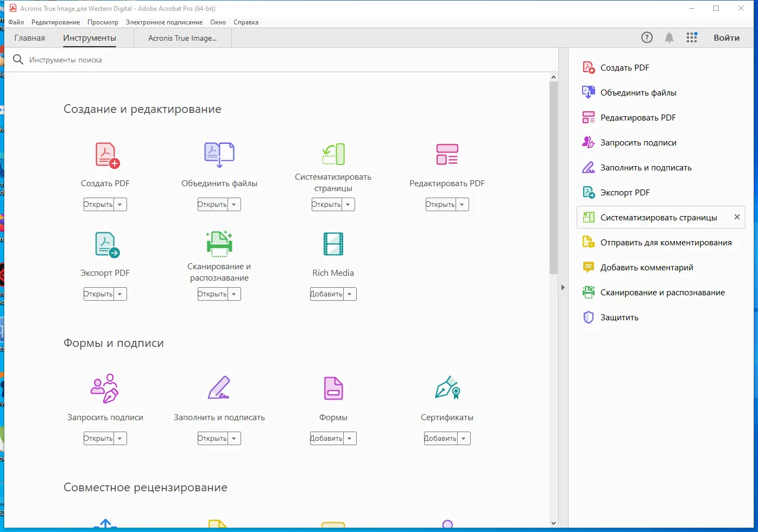Expand the dropdown arrow under Объединить файлы
This screenshot has height=532, width=758.
pos(234,205)
